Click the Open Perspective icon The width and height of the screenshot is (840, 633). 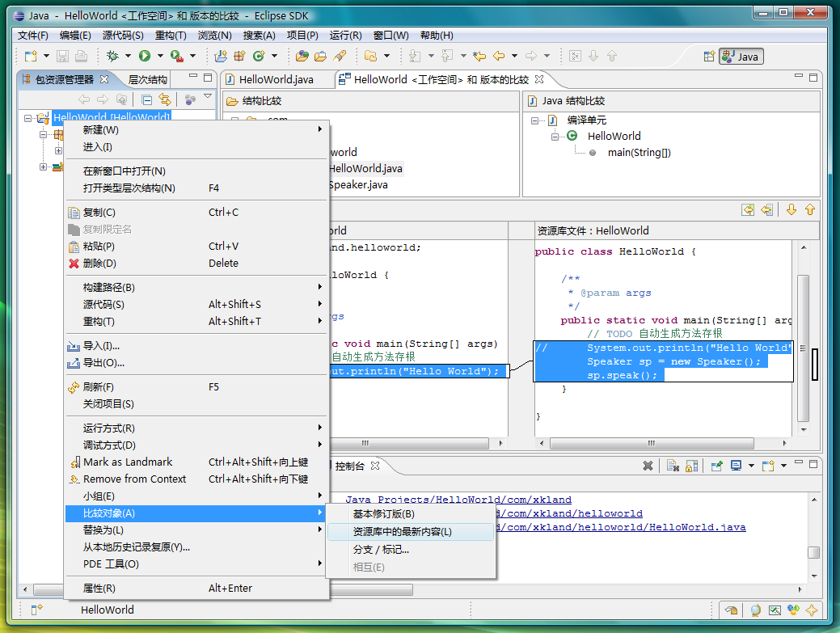(709, 57)
